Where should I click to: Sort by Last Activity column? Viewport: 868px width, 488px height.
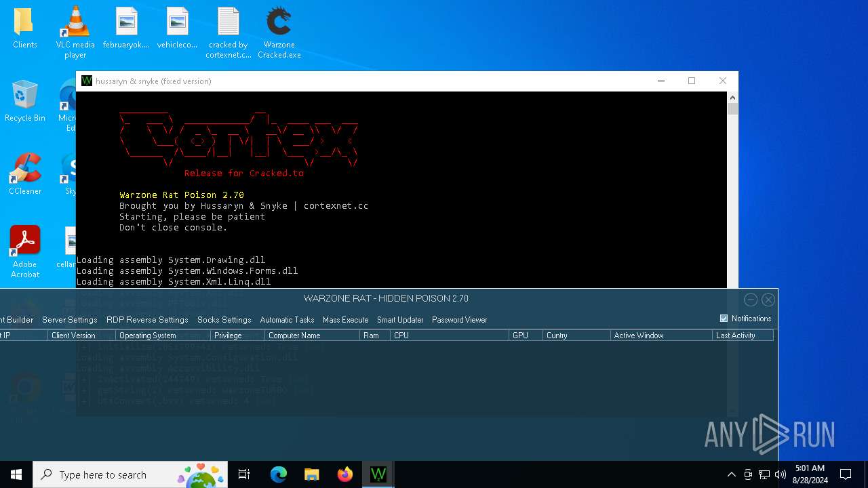click(743, 335)
